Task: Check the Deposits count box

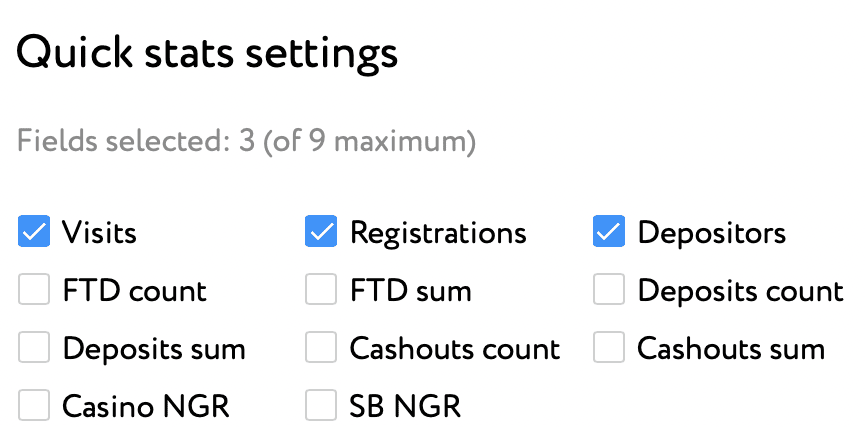Action: [609, 290]
